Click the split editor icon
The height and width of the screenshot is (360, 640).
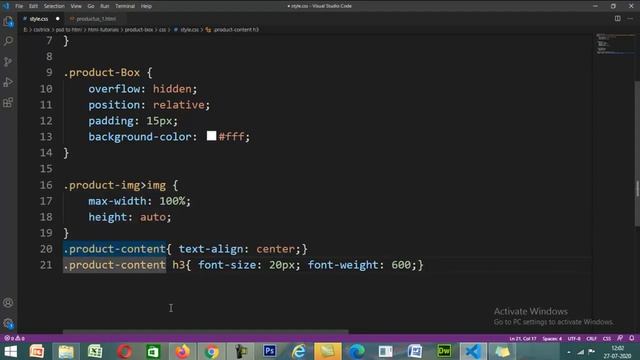618,19
